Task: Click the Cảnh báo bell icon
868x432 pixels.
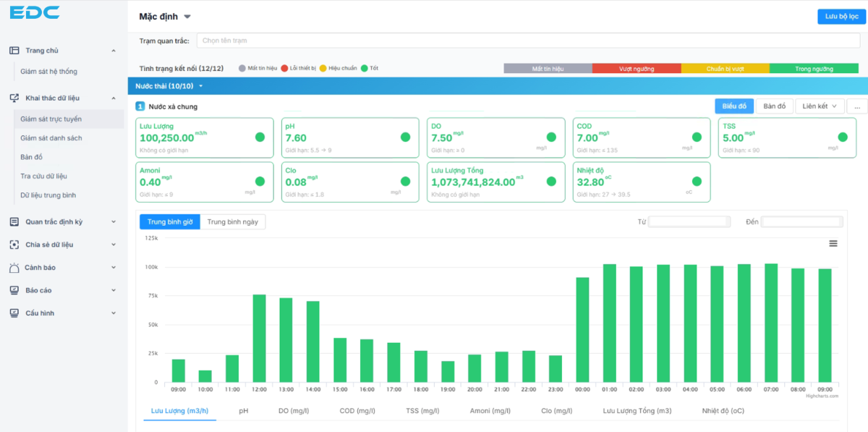Action: pyautogui.click(x=14, y=268)
